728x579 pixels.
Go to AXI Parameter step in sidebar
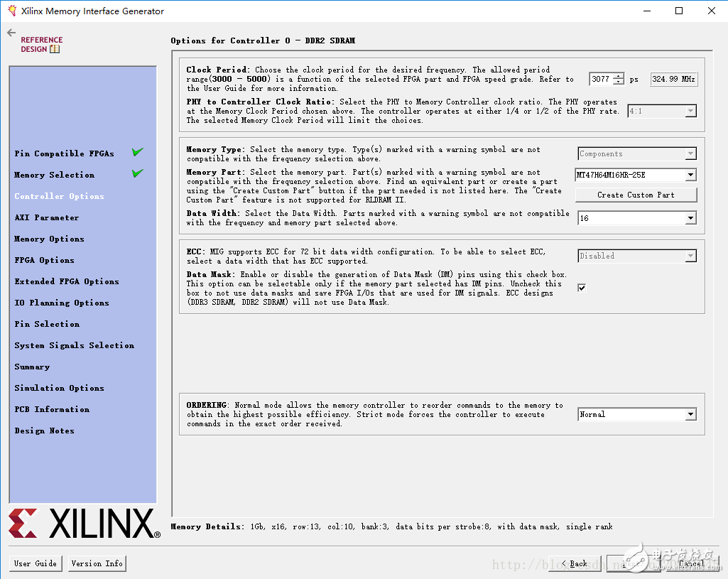(x=47, y=217)
